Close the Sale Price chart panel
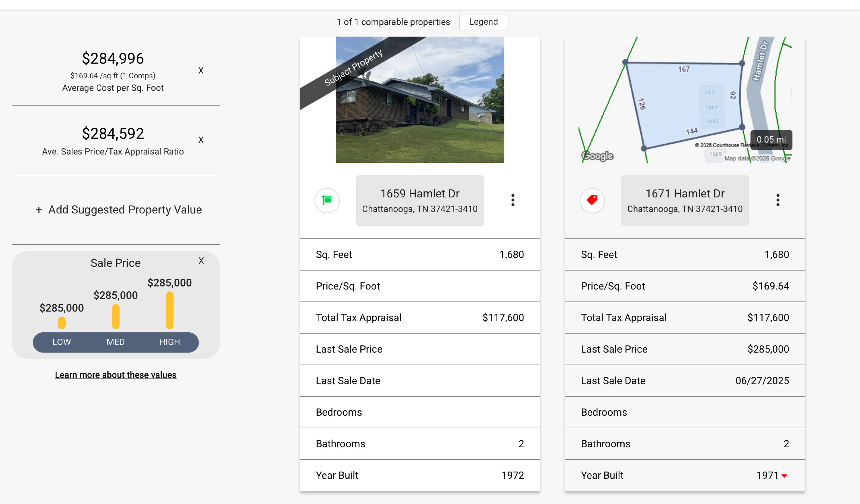The height and width of the screenshot is (504, 860). (201, 261)
